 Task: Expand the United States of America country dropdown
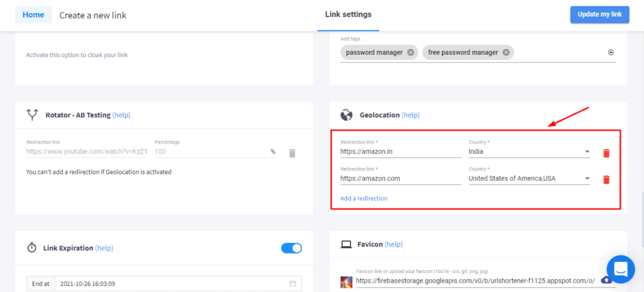[587, 179]
